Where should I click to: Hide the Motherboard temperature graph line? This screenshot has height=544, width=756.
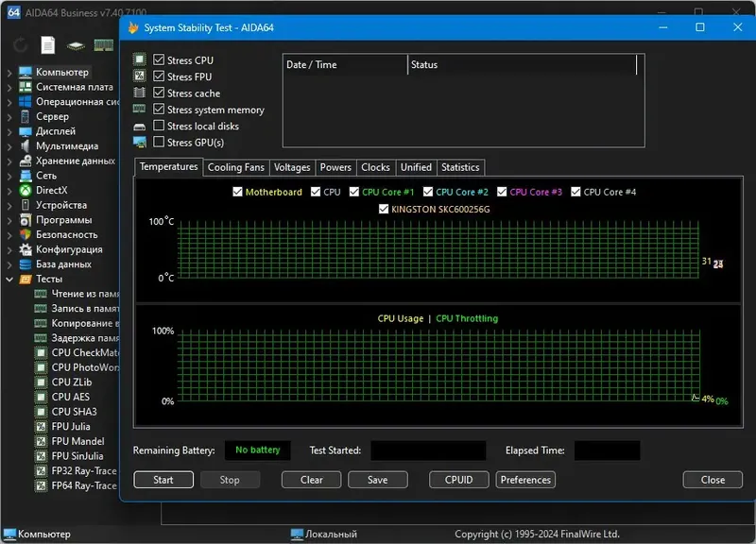235,192
